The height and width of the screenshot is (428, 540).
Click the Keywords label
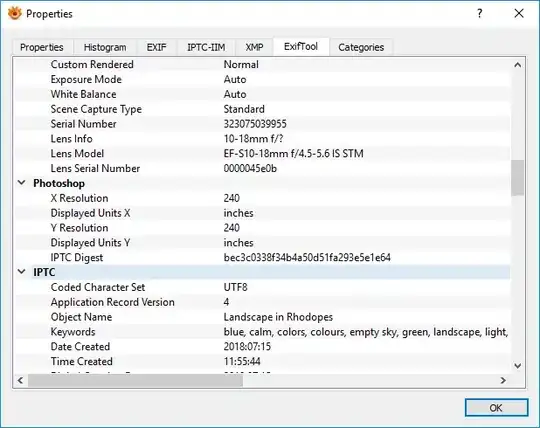(73, 332)
